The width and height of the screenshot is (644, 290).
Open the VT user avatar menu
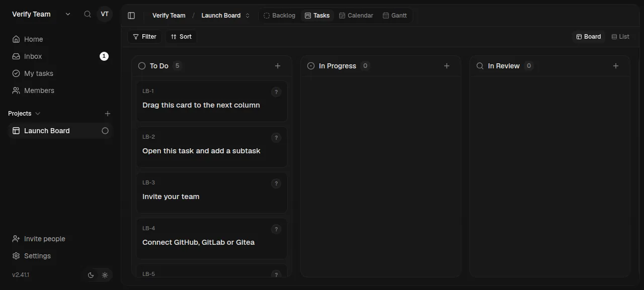[105, 14]
